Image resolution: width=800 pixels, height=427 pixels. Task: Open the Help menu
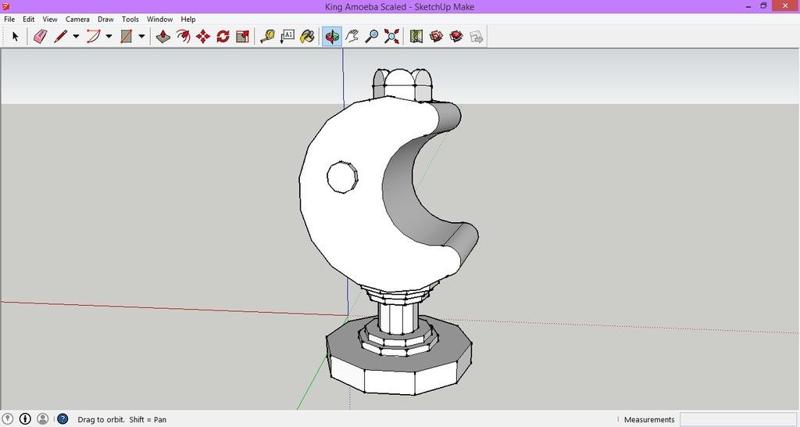pyautogui.click(x=188, y=19)
